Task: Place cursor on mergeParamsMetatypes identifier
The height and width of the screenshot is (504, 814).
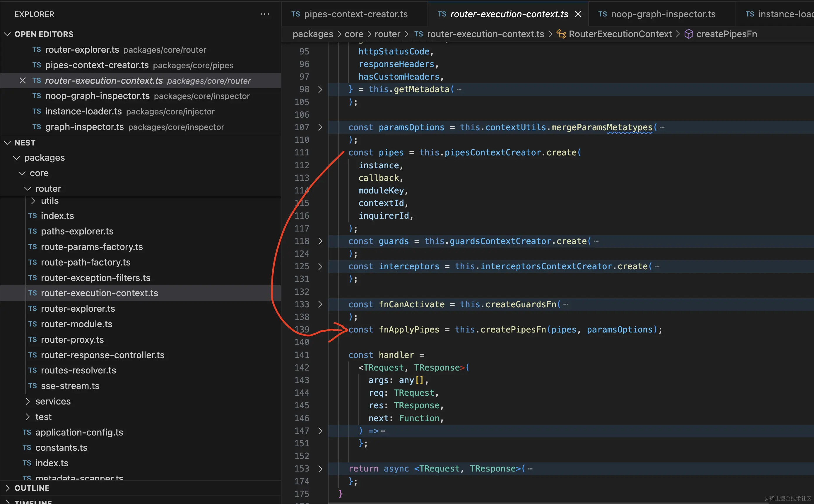Action: tap(602, 127)
